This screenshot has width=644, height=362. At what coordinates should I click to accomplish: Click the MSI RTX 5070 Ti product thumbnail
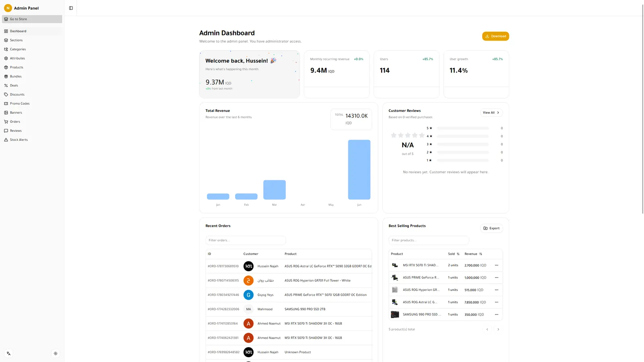[395, 265]
